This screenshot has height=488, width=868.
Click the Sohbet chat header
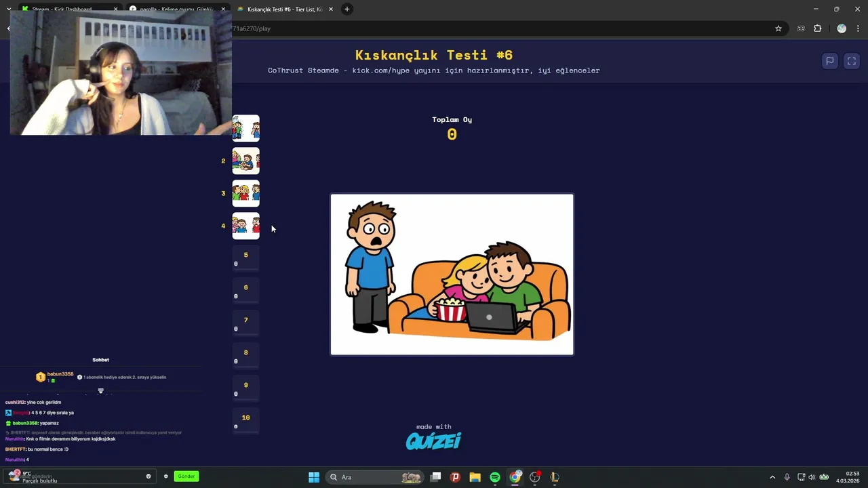(100, 360)
